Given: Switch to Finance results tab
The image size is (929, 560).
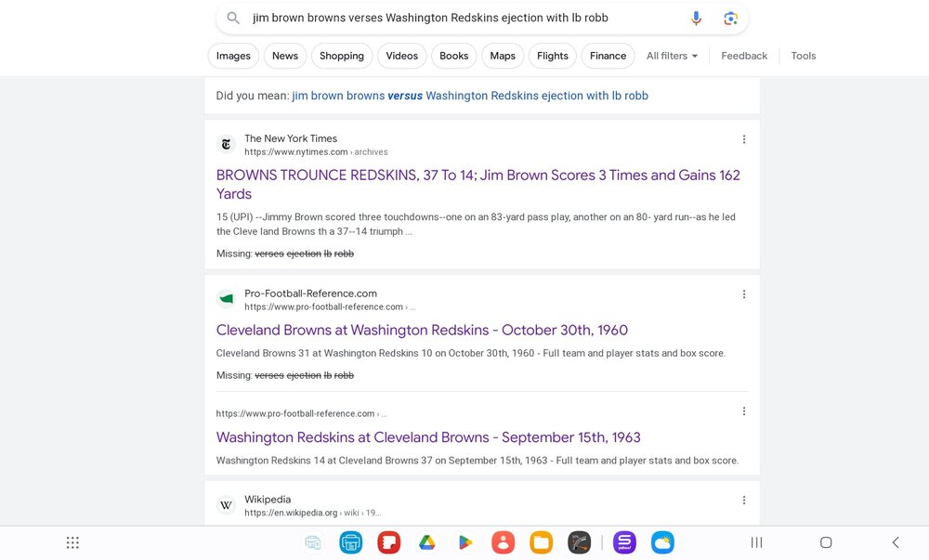Looking at the screenshot, I should pyautogui.click(x=608, y=56).
